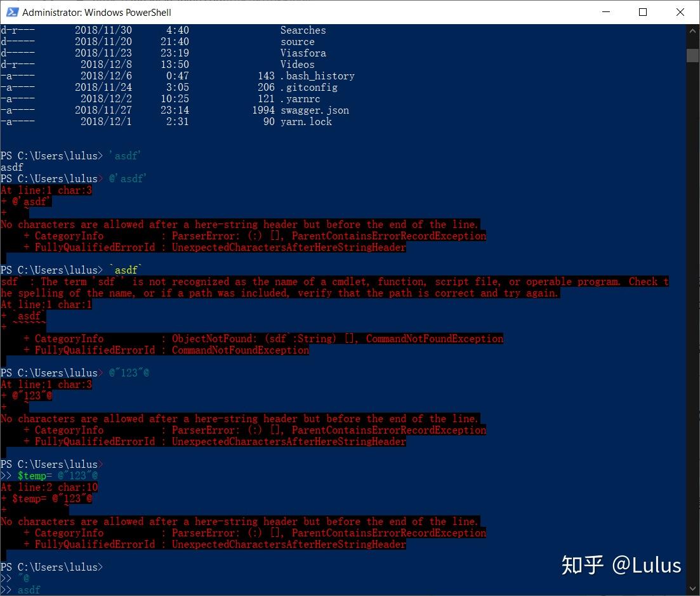Image resolution: width=700 pixels, height=596 pixels.
Task: Click the last PS C:\Users\lulus prompt
Action: coord(53,567)
